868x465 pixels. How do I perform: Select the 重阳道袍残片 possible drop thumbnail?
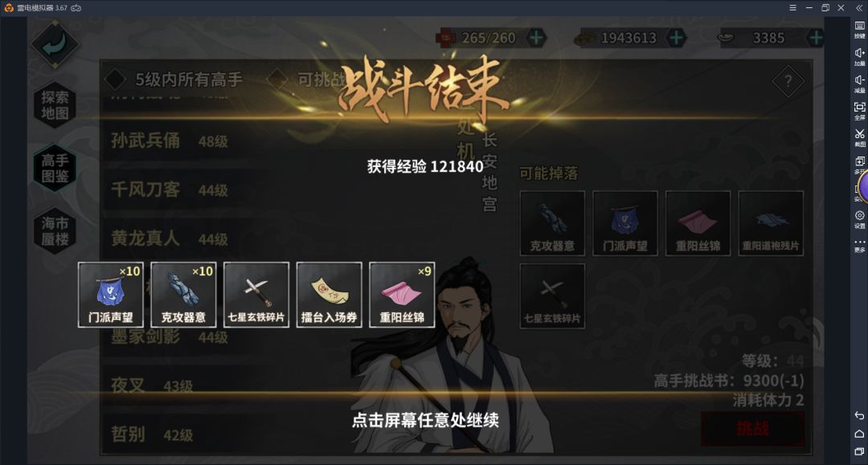pos(771,222)
